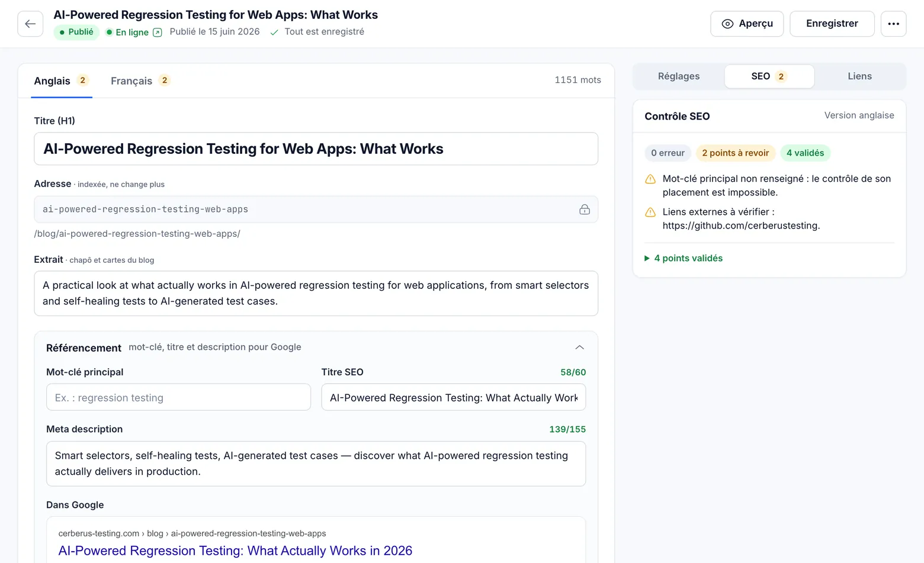924x563 pixels.
Task: Click the Google preview title link
Action: pos(235,551)
